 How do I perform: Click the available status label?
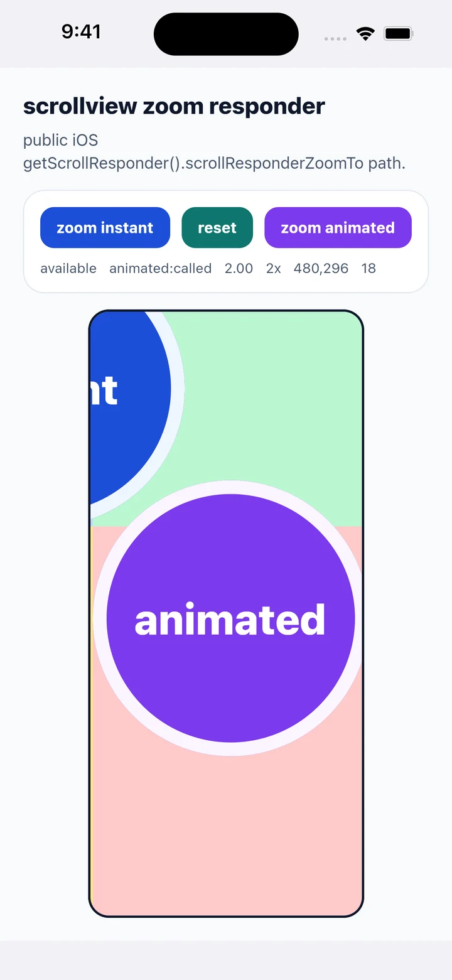tap(68, 269)
